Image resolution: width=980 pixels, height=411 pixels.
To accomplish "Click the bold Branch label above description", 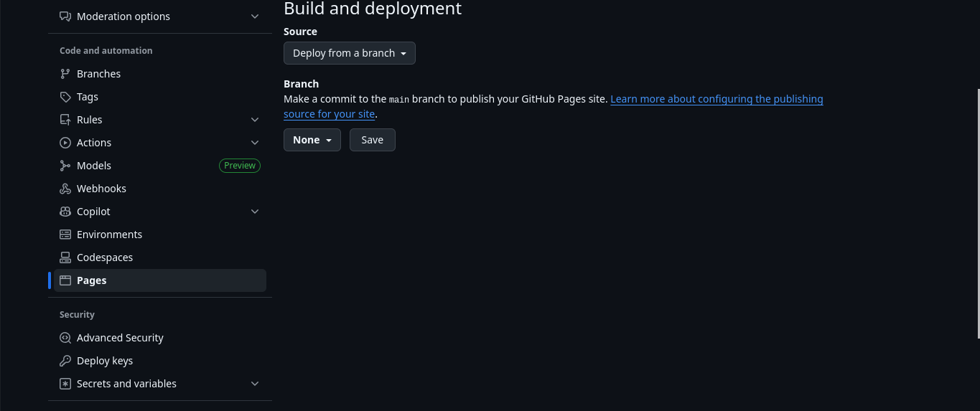I will (x=301, y=84).
